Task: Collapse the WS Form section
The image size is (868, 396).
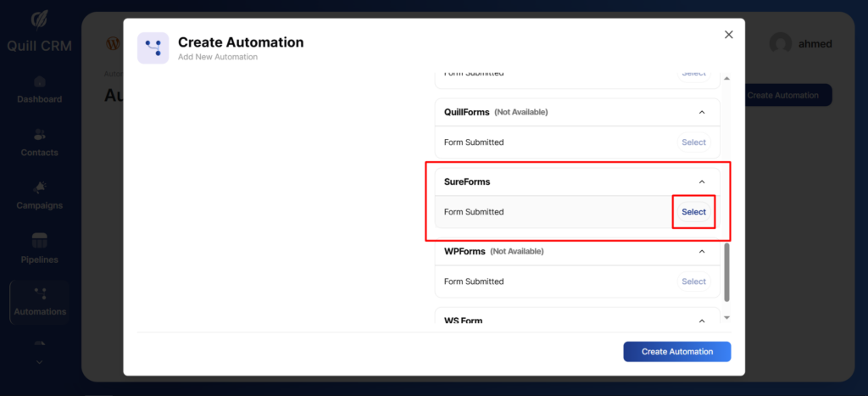Action: coord(701,321)
